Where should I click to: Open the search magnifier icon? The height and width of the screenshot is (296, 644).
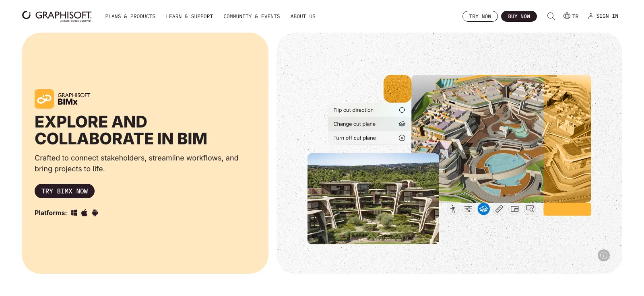[x=551, y=16]
